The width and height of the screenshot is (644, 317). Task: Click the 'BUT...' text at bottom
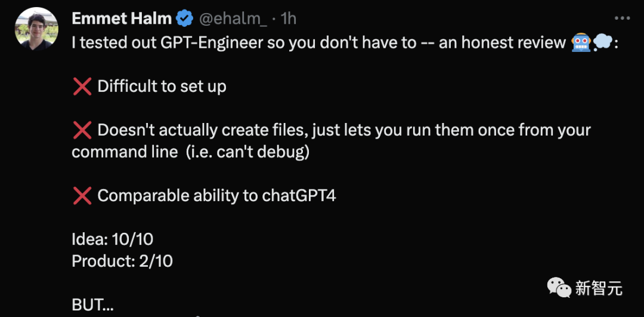point(92,305)
